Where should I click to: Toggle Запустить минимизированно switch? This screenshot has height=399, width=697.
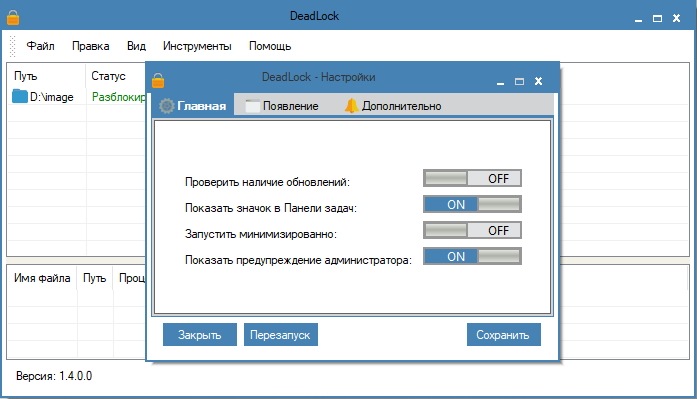pos(472,230)
